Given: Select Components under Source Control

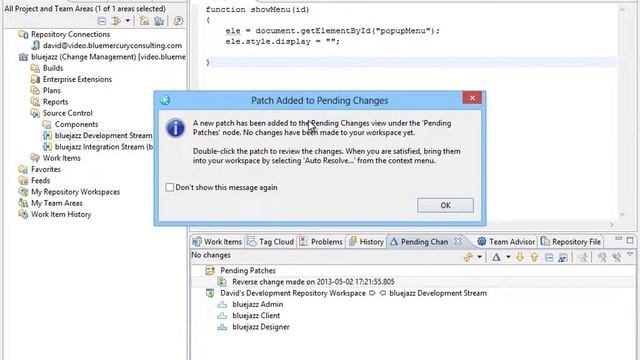Looking at the screenshot, I should tap(76, 124).
